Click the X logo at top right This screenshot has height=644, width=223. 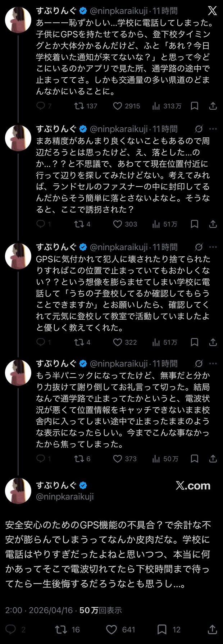(212, 11)
